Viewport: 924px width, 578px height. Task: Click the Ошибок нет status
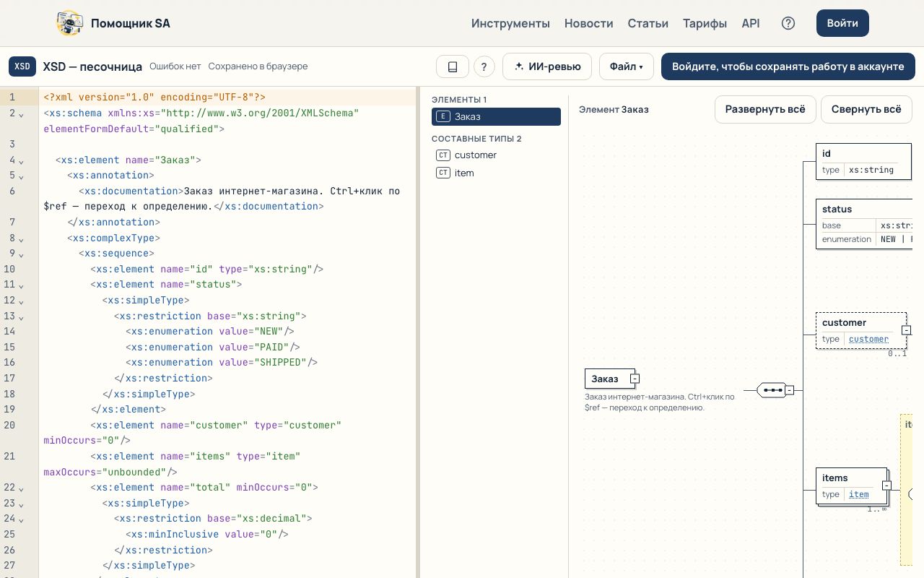[x=175, y=66]
